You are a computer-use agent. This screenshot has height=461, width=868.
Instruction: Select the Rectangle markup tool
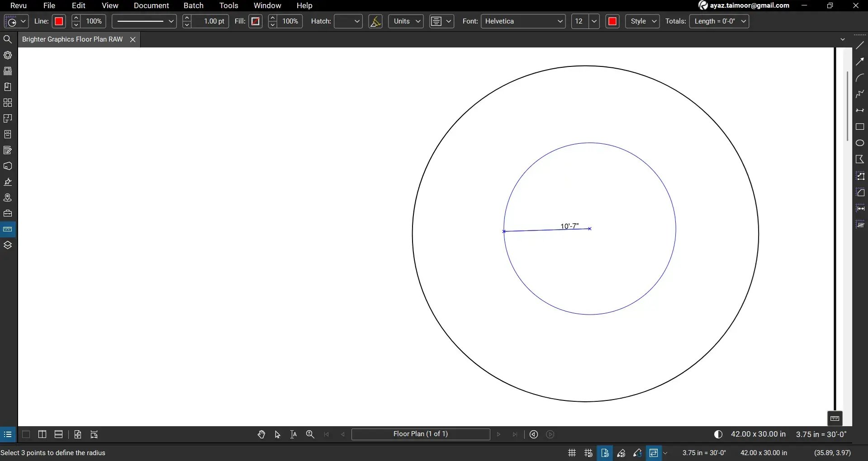coord(861,127)
